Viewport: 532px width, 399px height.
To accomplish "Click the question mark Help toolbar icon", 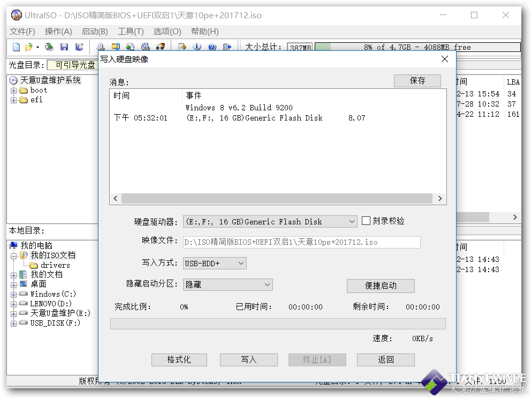I will tap(212, 47).
